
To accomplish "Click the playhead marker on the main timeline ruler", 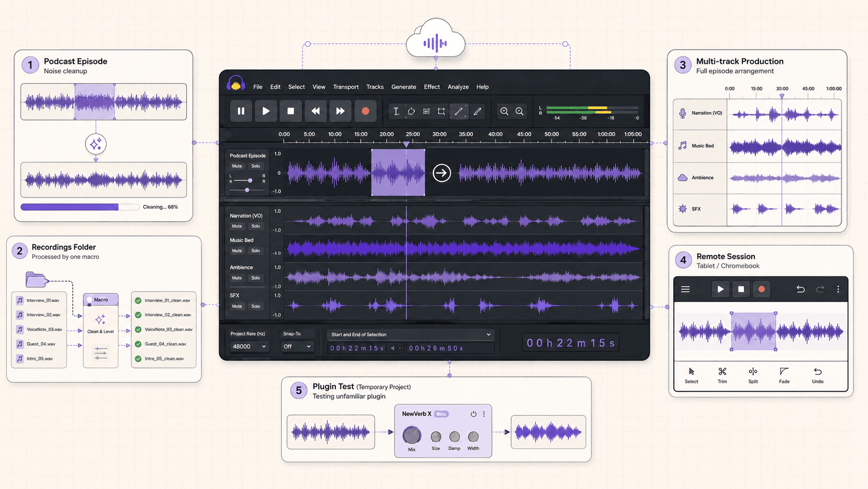I will pyautogui.click(x=406, y=144).
